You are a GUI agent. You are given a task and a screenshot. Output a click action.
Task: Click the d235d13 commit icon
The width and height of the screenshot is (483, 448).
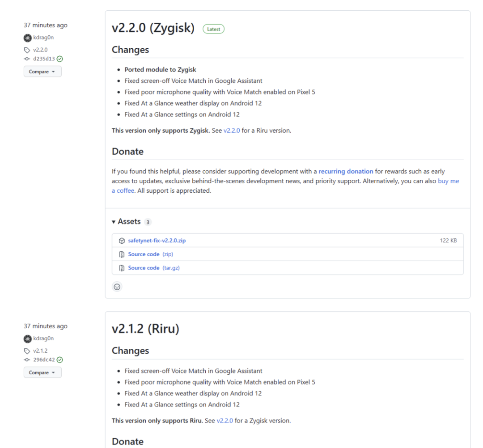click(27, 59)
